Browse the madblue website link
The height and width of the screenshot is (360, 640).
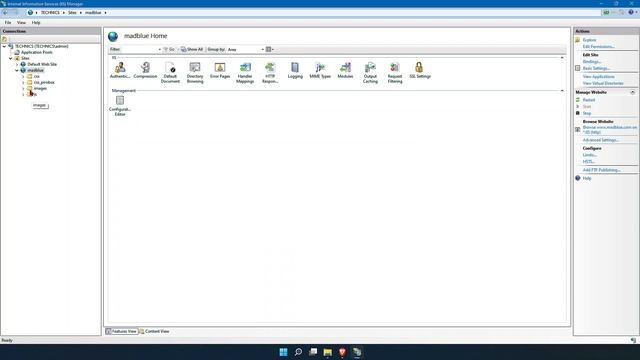click(610, 130)
